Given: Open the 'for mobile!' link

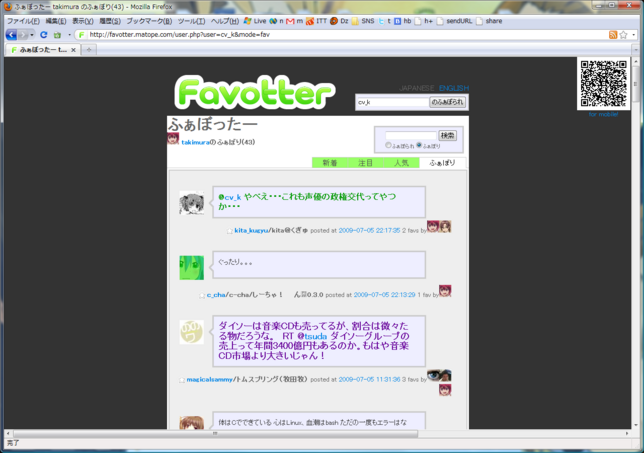Looking at the screenshot, I should point(603,115).
